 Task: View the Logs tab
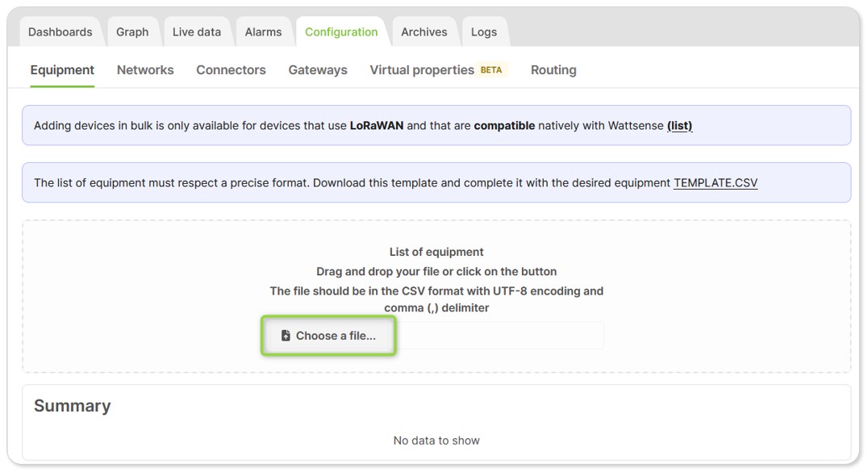tap(484, 32)
